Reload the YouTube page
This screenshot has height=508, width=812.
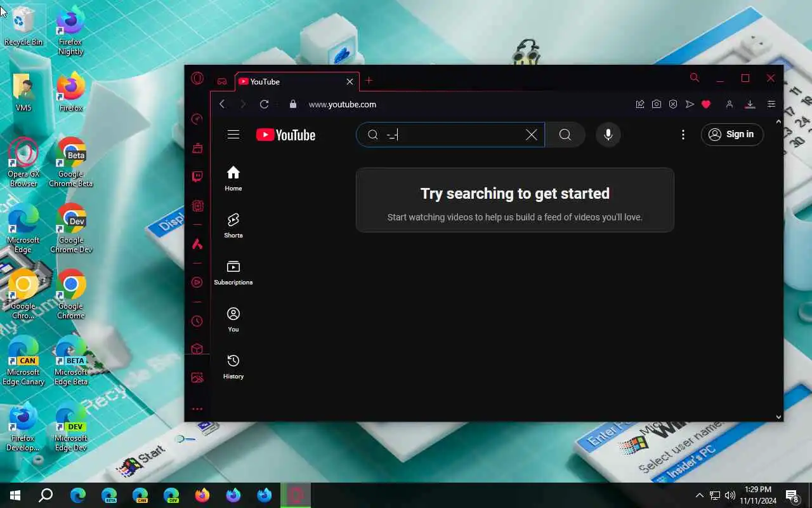click(265, 104)
